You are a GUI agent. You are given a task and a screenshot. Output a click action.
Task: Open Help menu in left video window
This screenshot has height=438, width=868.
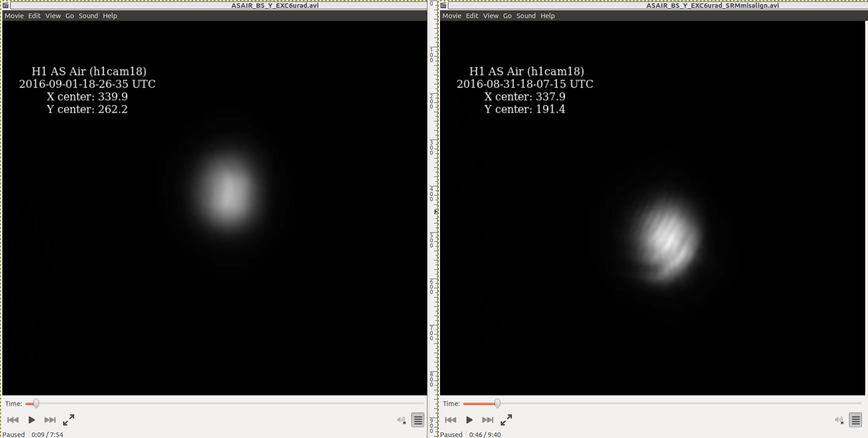pyautogui.click(x=110, y=16)
